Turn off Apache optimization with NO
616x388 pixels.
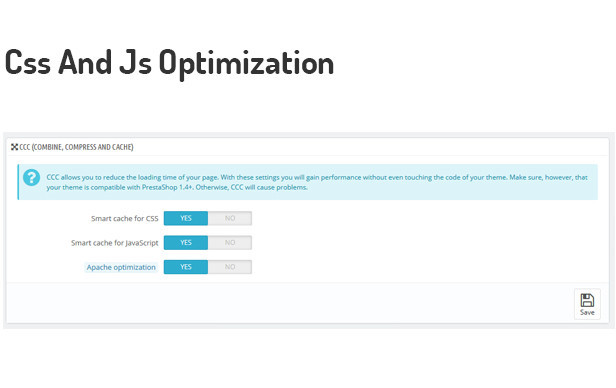(x=230, y=267)
